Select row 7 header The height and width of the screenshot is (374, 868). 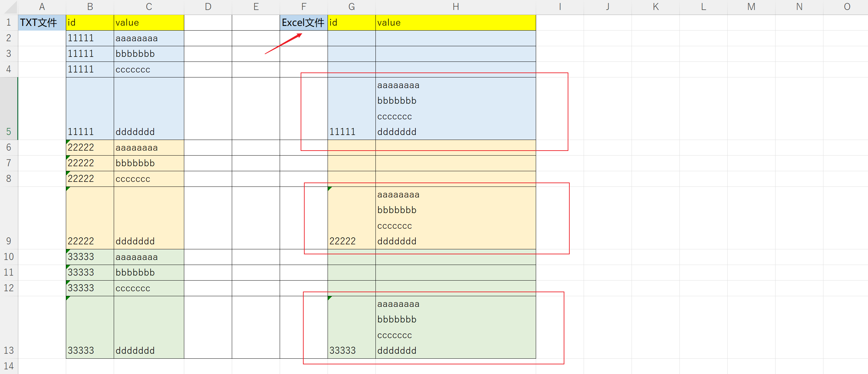click(x=9, y=163)
